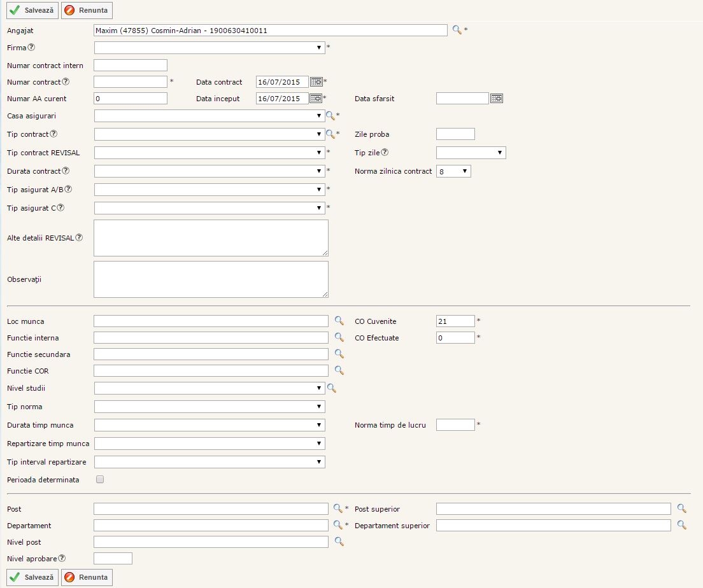Screen dimensions: 703x588
Task: Click help icon beside Nivel aprobare
Action: pyautogui.click(x=62, y=558)
